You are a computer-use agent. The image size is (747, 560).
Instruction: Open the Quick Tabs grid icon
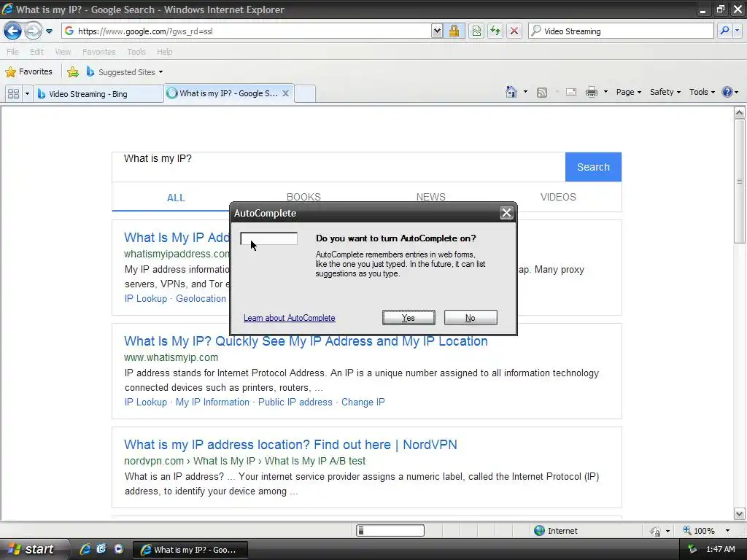(13, 93)
